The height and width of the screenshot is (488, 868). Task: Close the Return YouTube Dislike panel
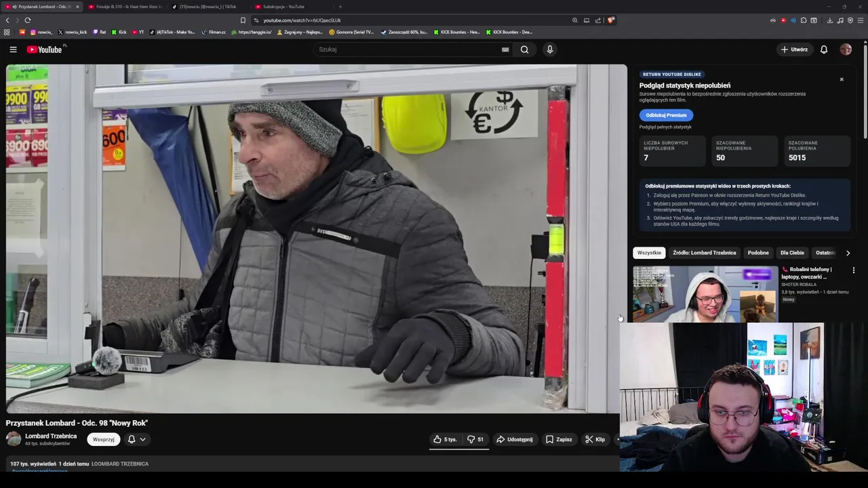[x=842, y=79]
